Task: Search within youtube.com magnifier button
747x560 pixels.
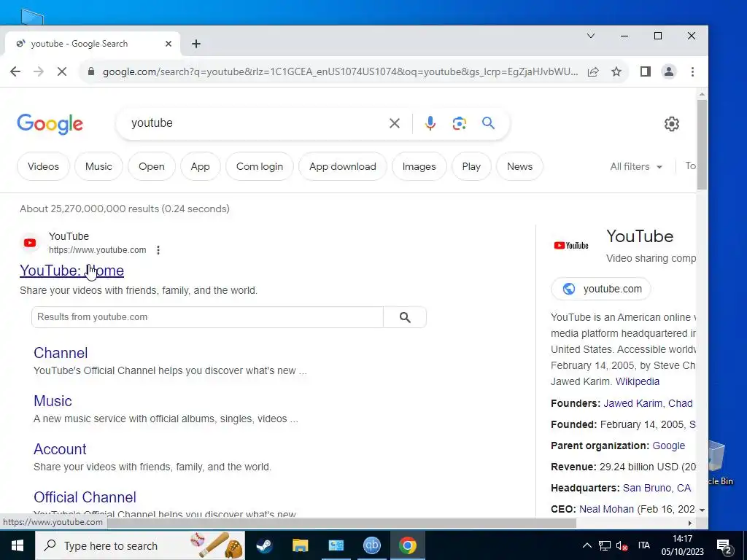Action: (x=405, y=317)
